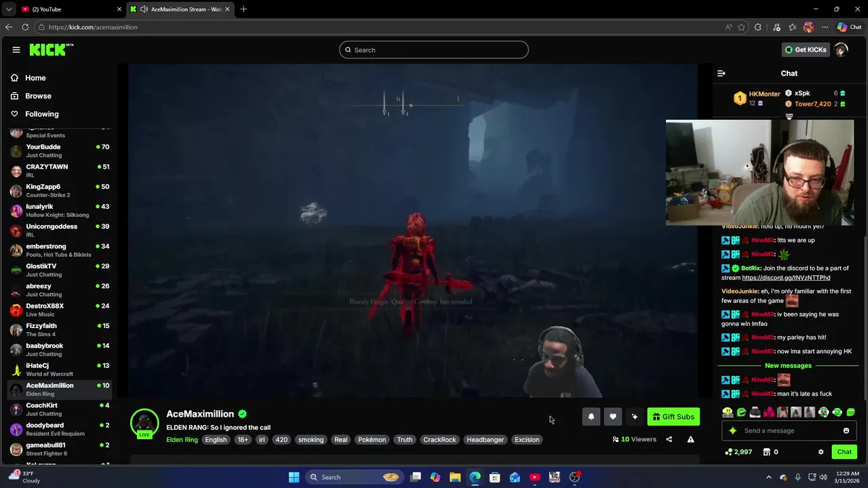Click the sparkle icon beside Gift Subs
868x488 pixels.
coord(635,417)
